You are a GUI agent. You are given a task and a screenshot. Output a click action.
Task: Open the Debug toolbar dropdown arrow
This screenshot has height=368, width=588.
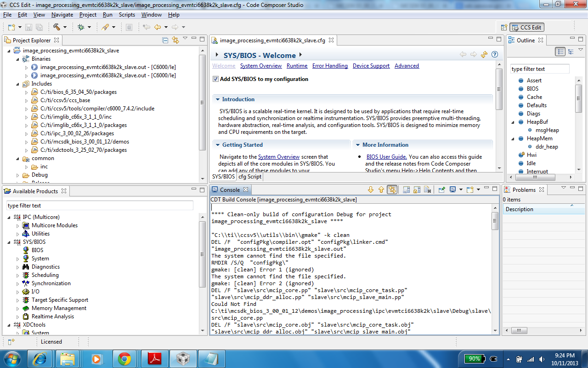click(x=89, y=28)
